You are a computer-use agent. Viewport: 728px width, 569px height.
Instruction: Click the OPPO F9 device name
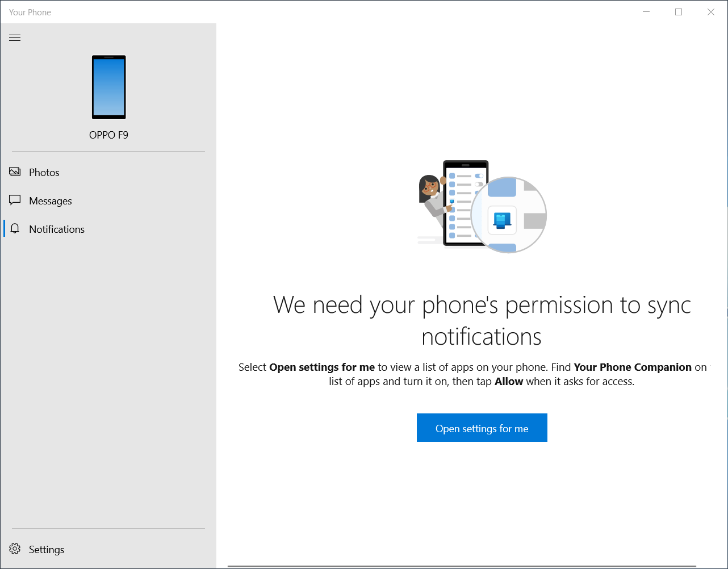click(108, 135)
